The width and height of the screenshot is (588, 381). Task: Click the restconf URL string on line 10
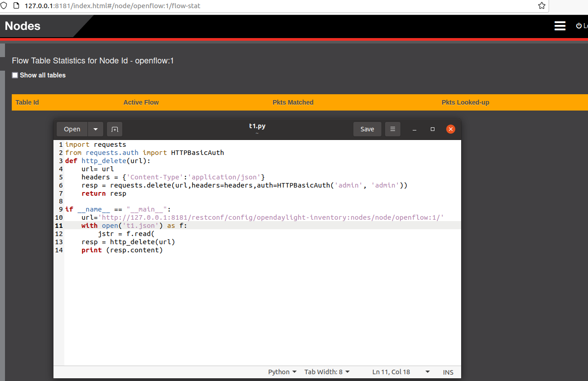coord(271,217)
